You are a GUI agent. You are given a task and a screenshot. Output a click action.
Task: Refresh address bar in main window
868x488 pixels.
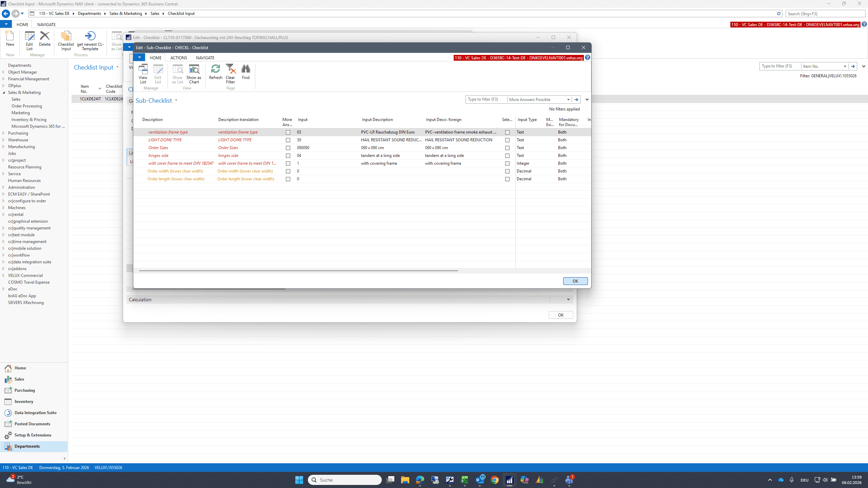pos(779,14)
